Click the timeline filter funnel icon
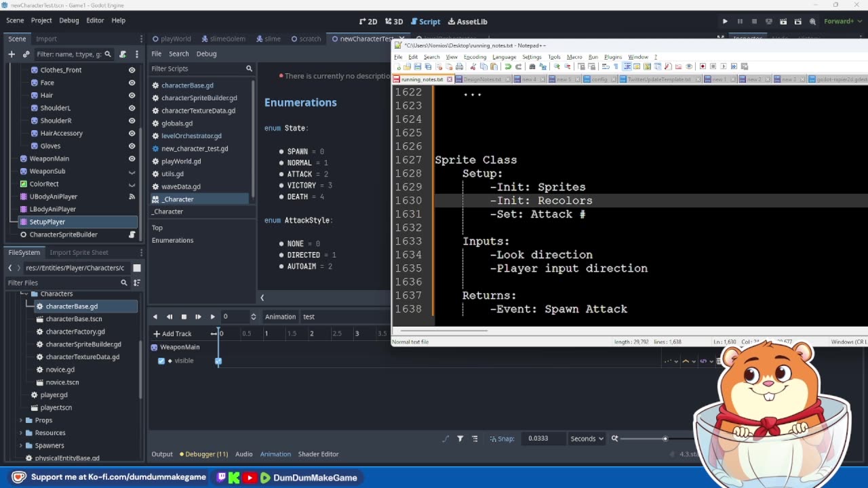This screenshot has width=868, height=488. (x=460, y=439)
